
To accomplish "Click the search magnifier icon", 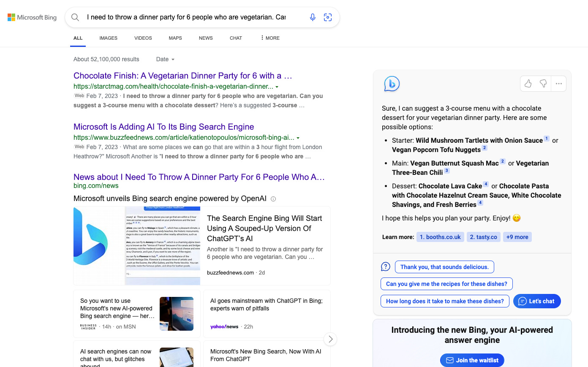I will [x=75, y=17].
